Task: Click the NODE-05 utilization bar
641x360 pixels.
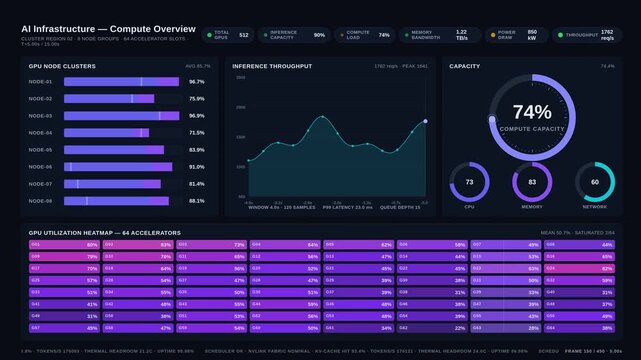Action: pyautogui.click(x=114, y=150)
